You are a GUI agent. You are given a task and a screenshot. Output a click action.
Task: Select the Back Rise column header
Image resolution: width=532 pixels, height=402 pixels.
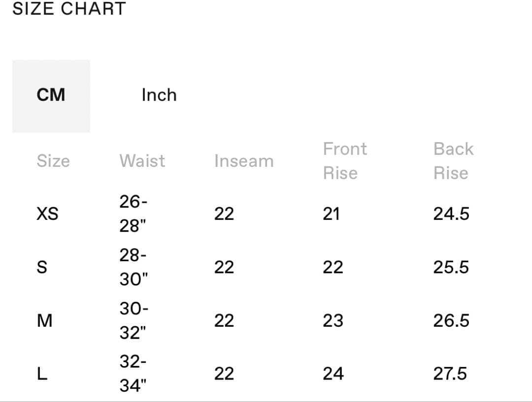click(x=453, y=160)
